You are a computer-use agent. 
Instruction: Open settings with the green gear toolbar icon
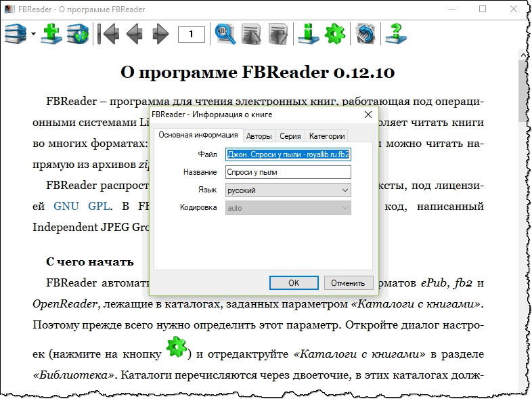pos(335,34)
